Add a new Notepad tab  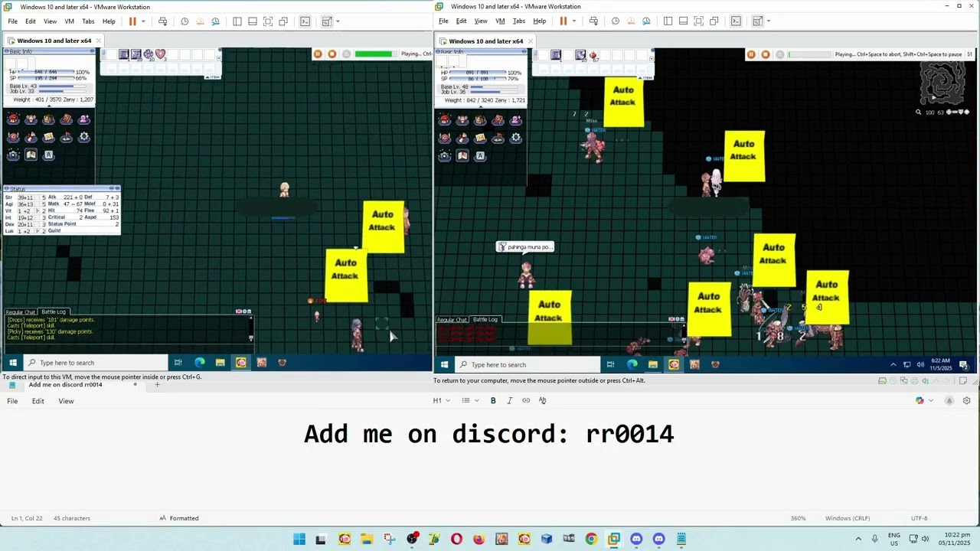click(x=157, y=384)
